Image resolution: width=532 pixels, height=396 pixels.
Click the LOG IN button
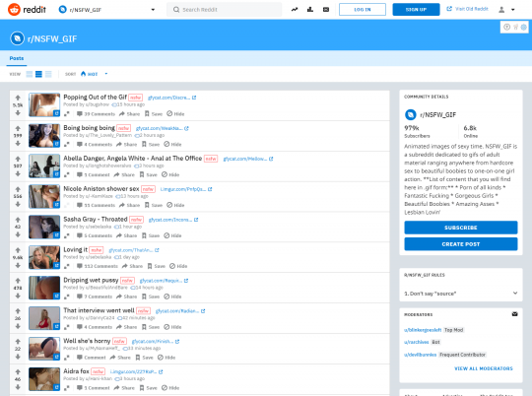coord(363,10)
